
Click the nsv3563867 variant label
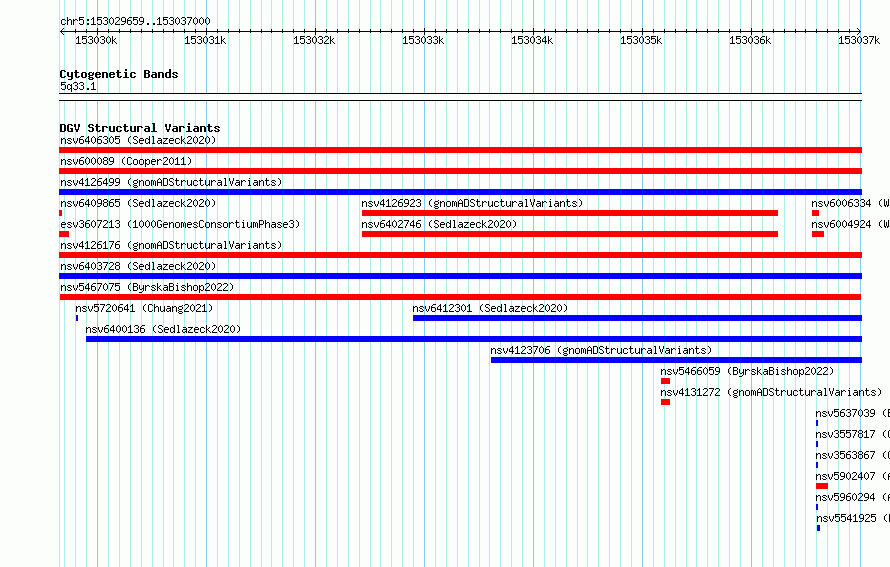[853, 455]
